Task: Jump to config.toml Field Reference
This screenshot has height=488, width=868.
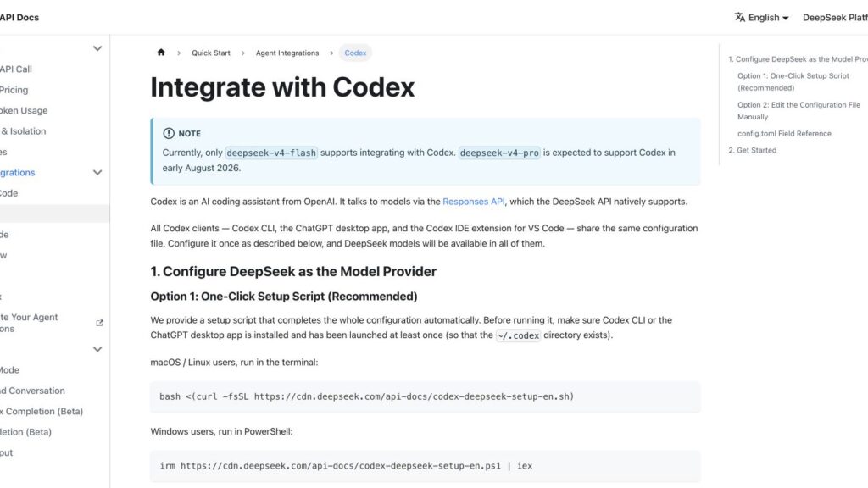Action: click(x=784, y=133)
